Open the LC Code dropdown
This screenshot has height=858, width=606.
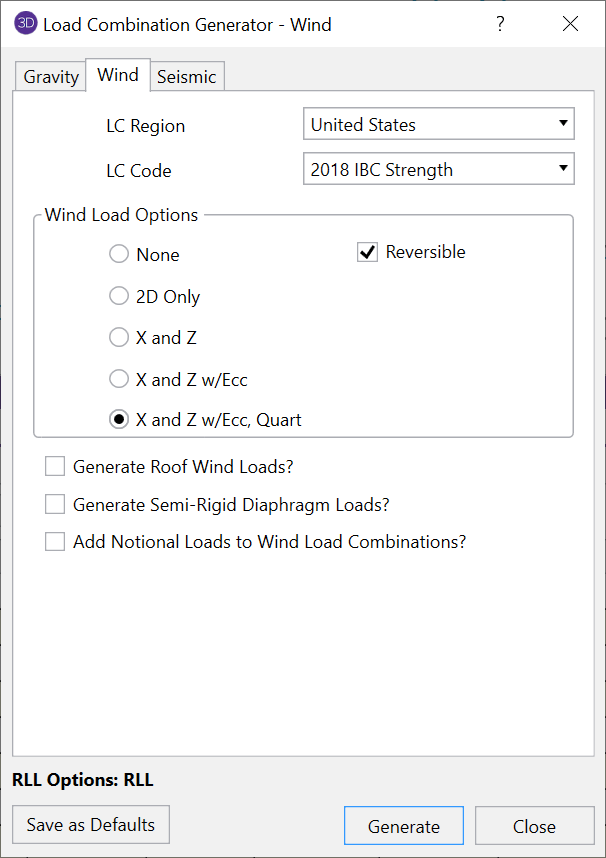[x=438, y=170]
